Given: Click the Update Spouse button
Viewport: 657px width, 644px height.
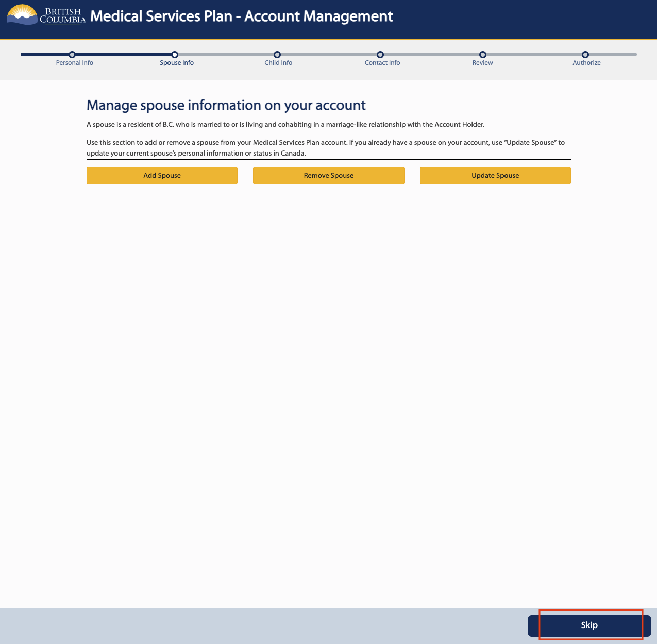Looking at the screenshot, I should [x=495, y=176].
